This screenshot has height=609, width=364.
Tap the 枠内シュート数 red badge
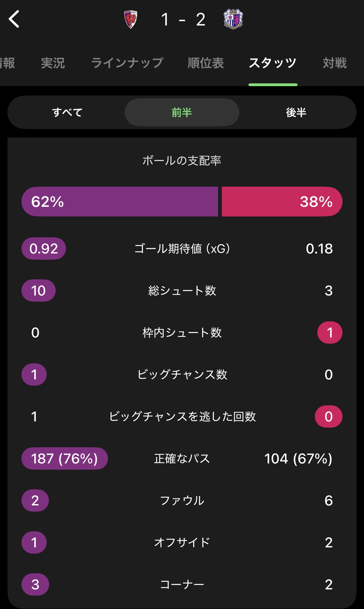(x=330, y=332)
